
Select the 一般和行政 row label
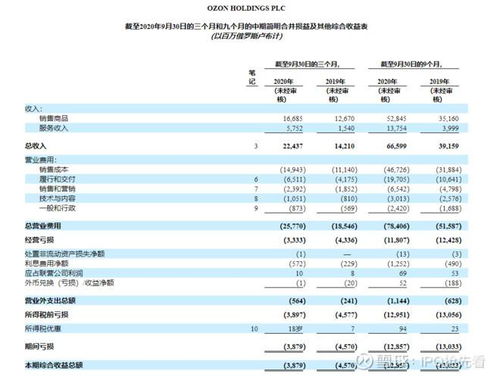pyautogui.click(x=57, y=208)
